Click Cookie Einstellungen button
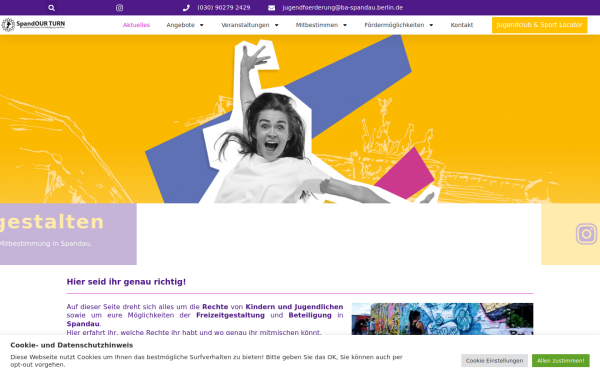Screen dimensions: 600x375 [494, 360]
